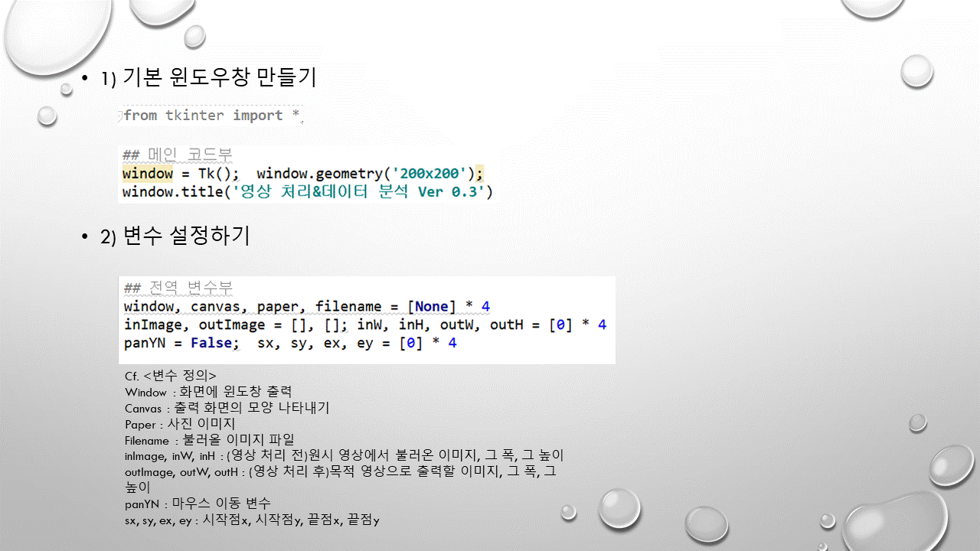Select the "Canvas" definition line

[x=226, y=408]
